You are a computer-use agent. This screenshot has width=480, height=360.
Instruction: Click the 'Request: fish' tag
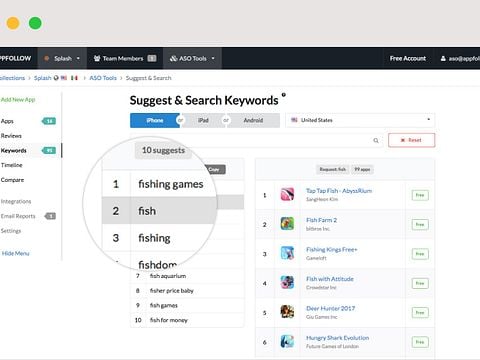click(x=332, y=170)
